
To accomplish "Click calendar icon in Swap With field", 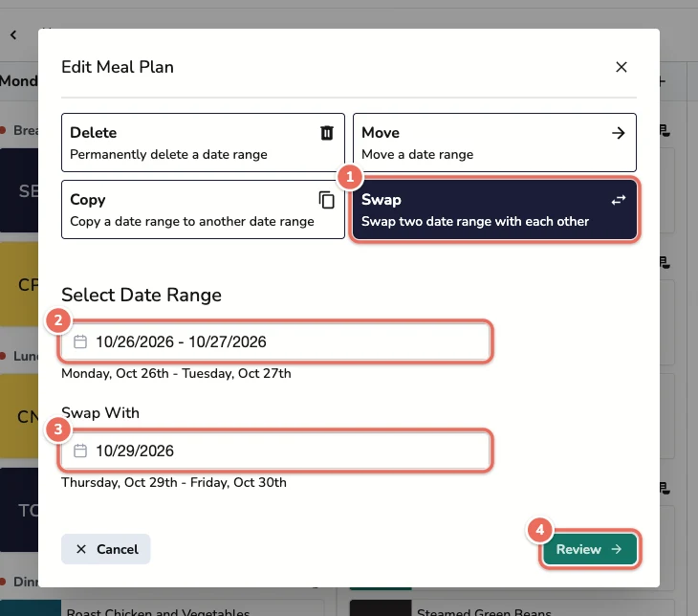I will click(x=80, y=451).
